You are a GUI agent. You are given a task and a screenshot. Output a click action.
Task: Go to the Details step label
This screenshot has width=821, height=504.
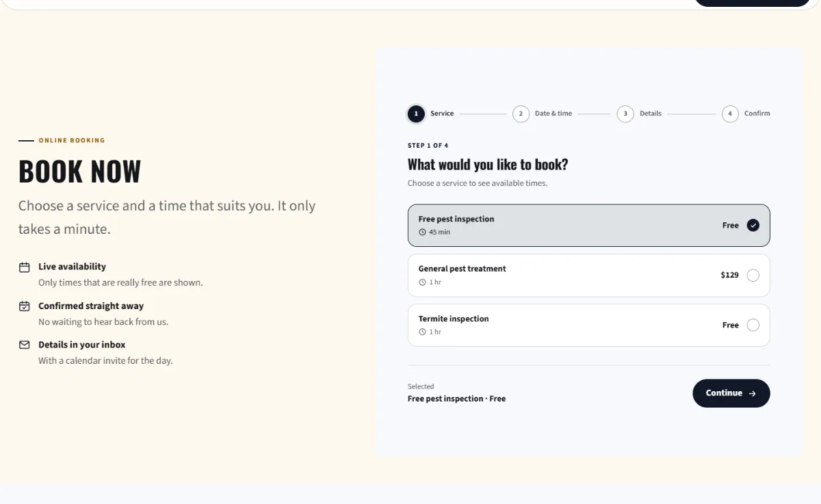pyautogui.click(x=651, y=114)
